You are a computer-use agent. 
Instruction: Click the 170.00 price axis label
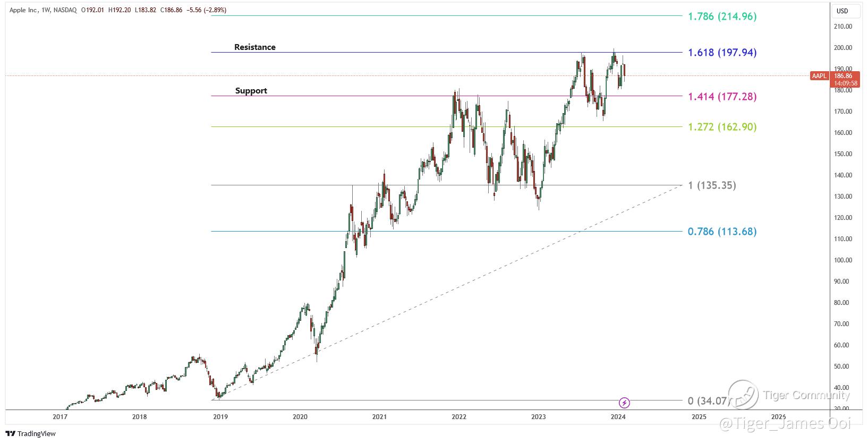click(843, 112)
